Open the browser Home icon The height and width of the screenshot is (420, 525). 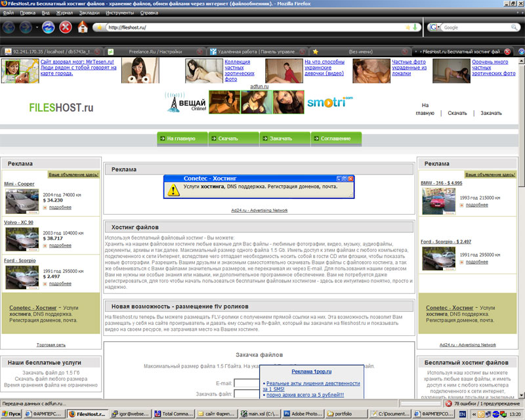[x=83, y=27]
